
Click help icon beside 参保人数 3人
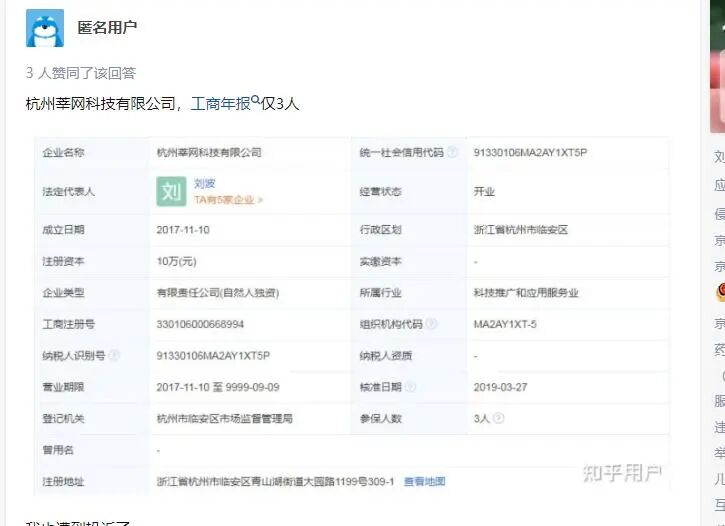(x=498, y=418)
